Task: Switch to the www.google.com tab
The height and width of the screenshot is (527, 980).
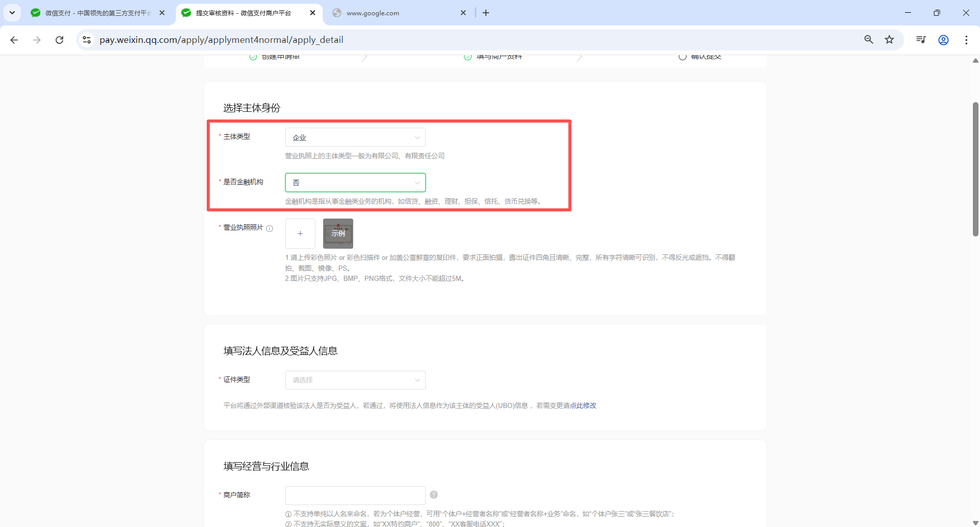Action: (393, 13)
